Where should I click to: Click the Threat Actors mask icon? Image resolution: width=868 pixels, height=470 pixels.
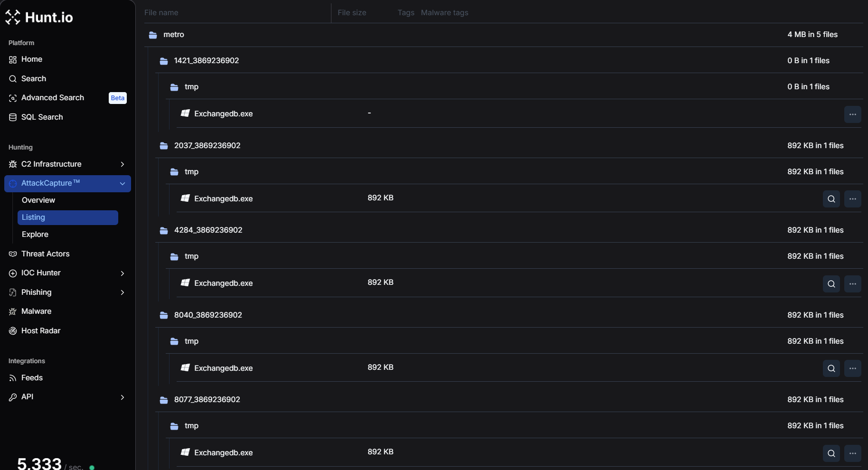[x=13, y=254]
